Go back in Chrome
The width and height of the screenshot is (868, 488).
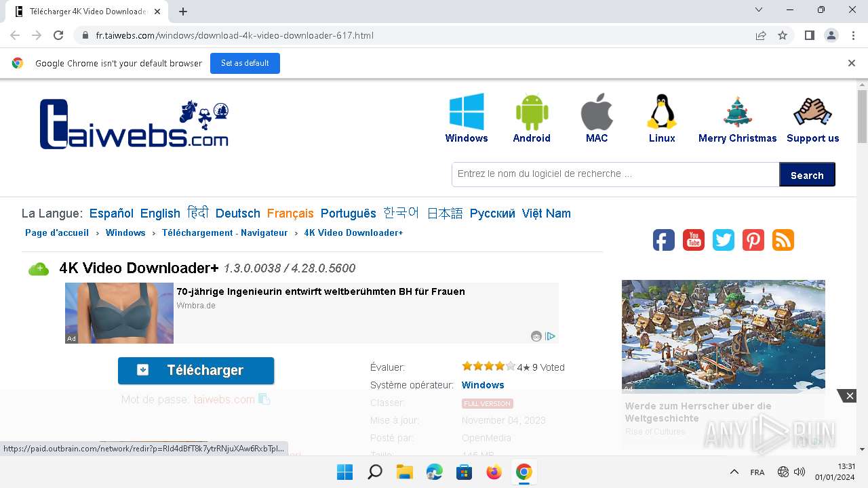pyautogui.click(x=15, y=35)
